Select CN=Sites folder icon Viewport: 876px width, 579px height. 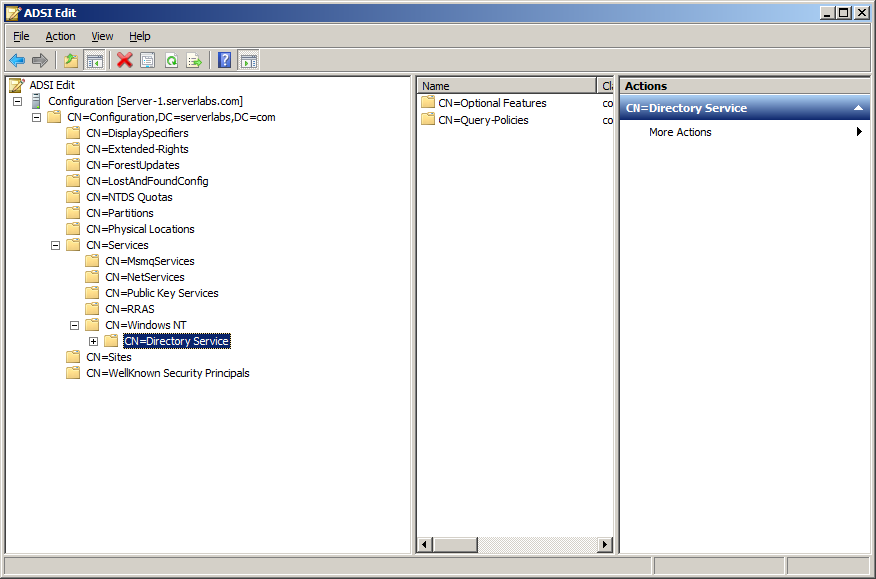point(73,357)
